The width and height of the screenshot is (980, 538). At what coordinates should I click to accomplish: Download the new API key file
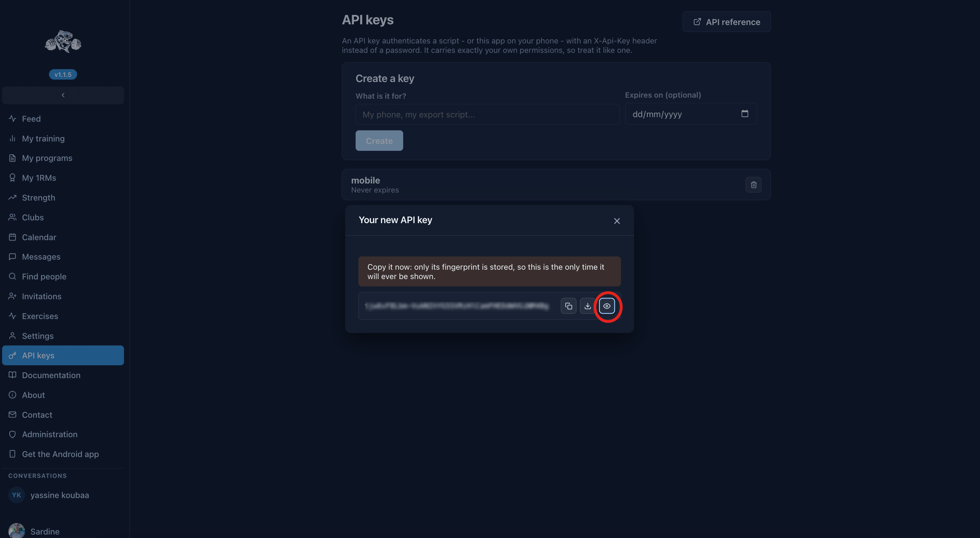587,306
